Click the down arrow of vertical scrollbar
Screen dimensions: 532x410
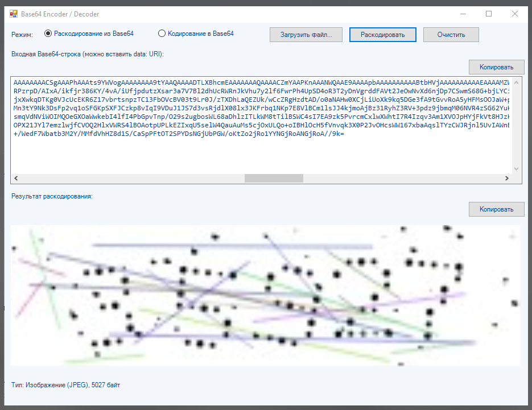click(517, 168)
